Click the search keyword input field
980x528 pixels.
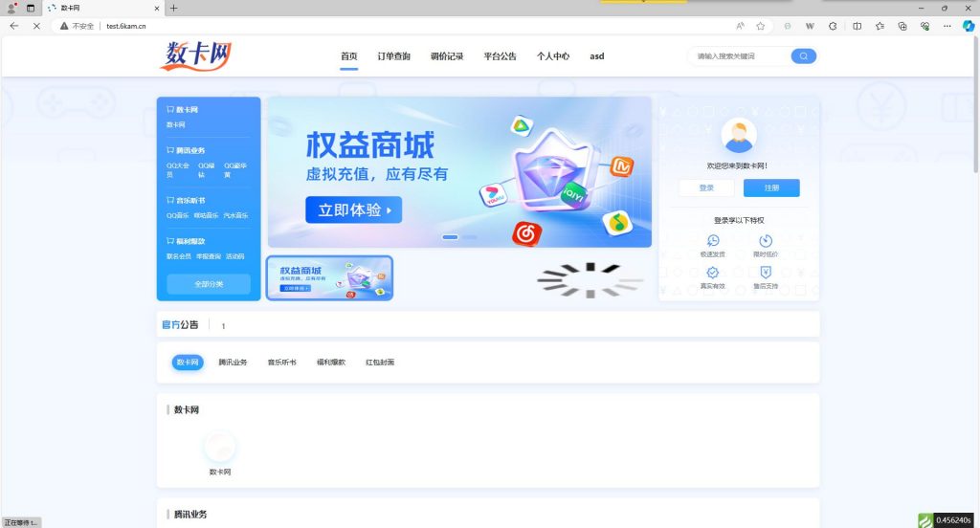pyautogui.click(x=739, y=56)
